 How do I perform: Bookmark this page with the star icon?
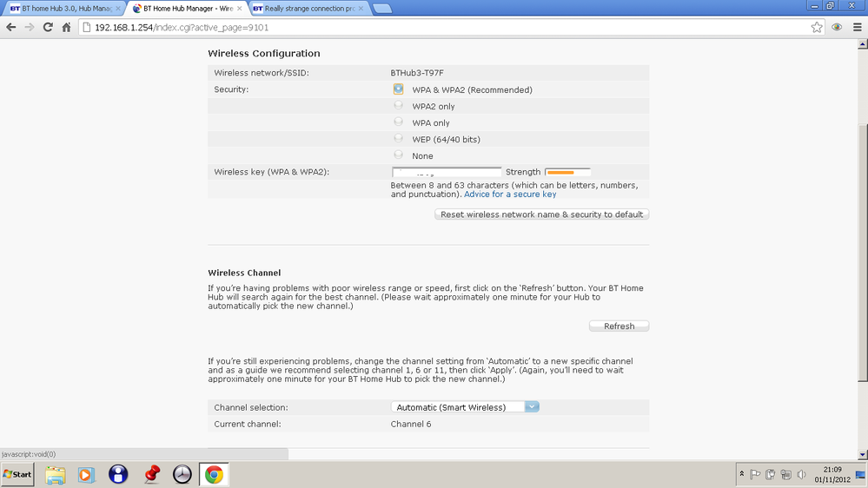[x=817, y=27]
